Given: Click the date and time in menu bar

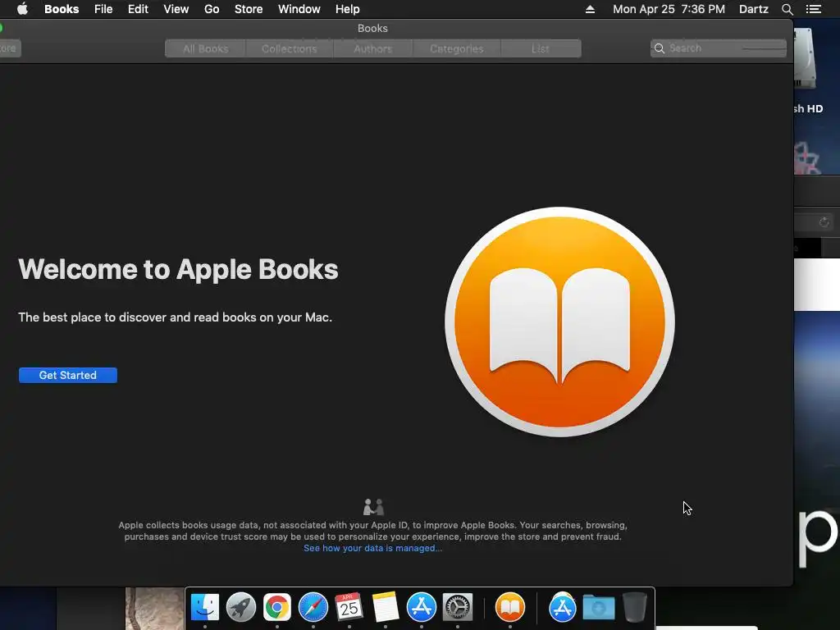Looking at the screenshot, I should (669, 9).
